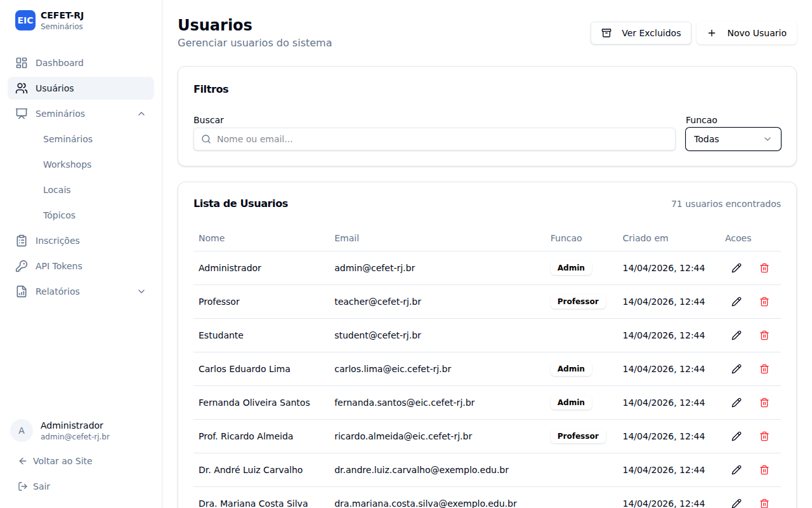Edit the Administrador user with pencil icon
The height and width of the screenshot is (508, 812).
tap(737, 268)
